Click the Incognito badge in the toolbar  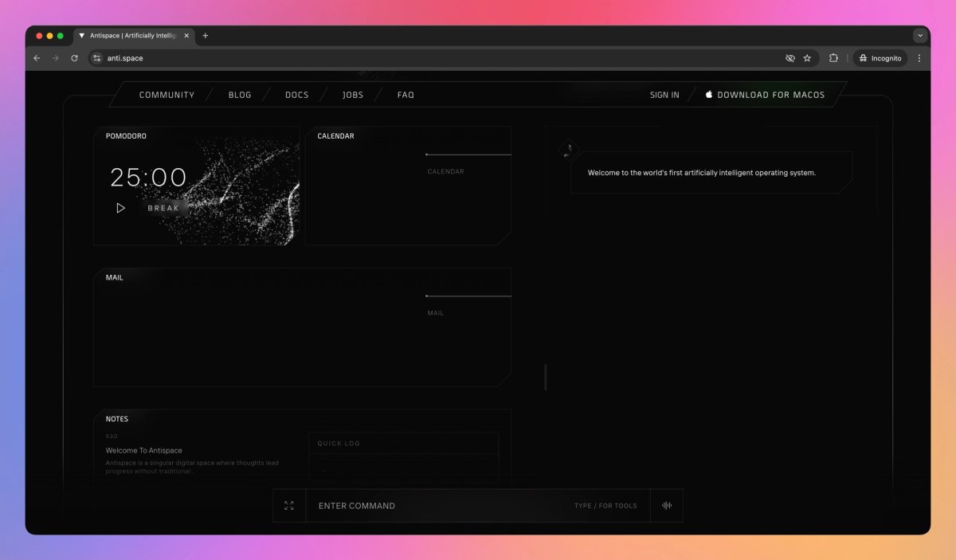(879, 57)
